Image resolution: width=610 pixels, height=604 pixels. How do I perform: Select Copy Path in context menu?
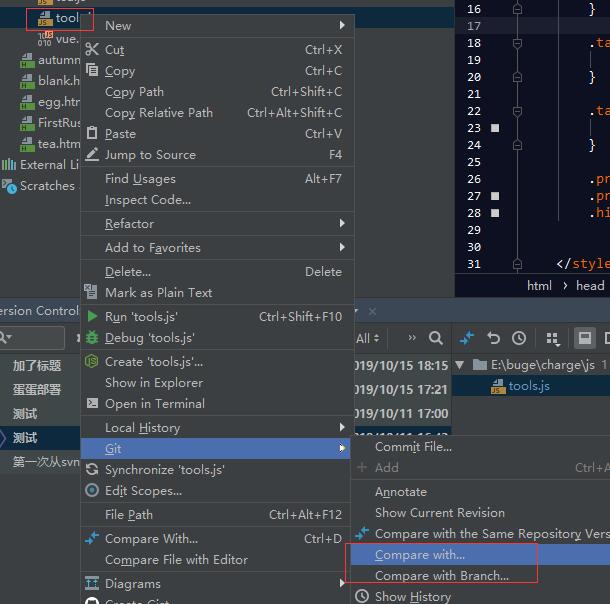(x=217, y=91)
